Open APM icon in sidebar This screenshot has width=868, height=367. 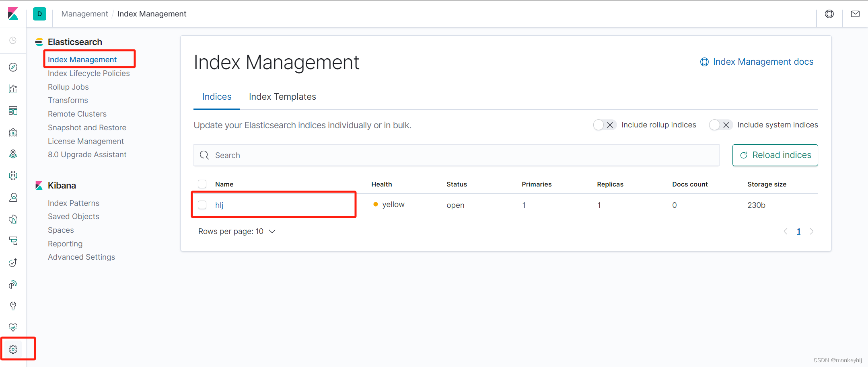coord(13,241)
